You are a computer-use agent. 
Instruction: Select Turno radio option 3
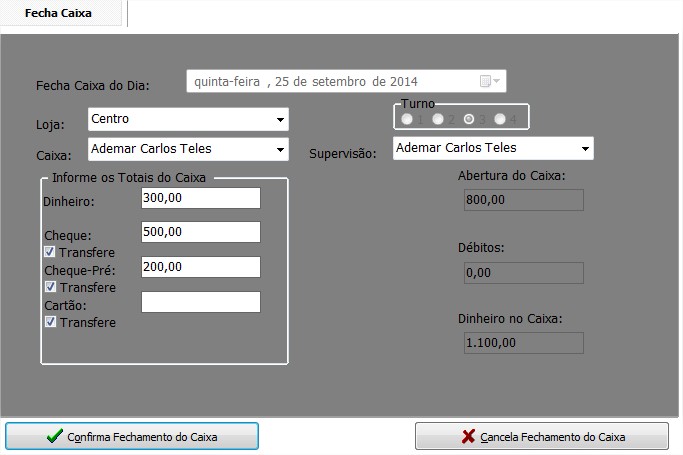click(x=469, y=119)
